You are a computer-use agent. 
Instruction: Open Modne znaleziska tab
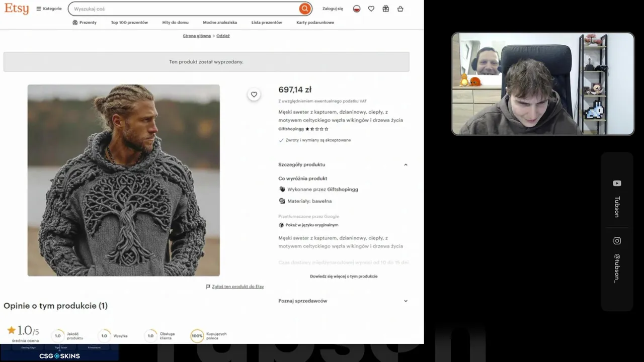pos(220,23)
